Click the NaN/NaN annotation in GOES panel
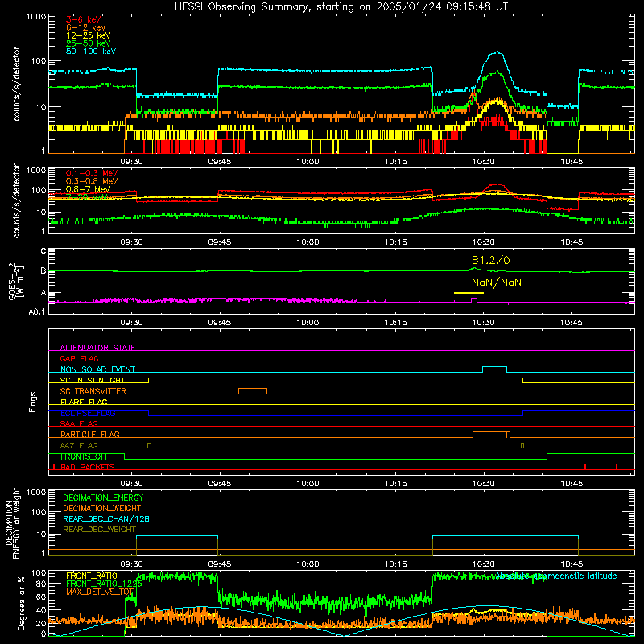The width and height of the screenshot is (644, 644). pos(497,283)
